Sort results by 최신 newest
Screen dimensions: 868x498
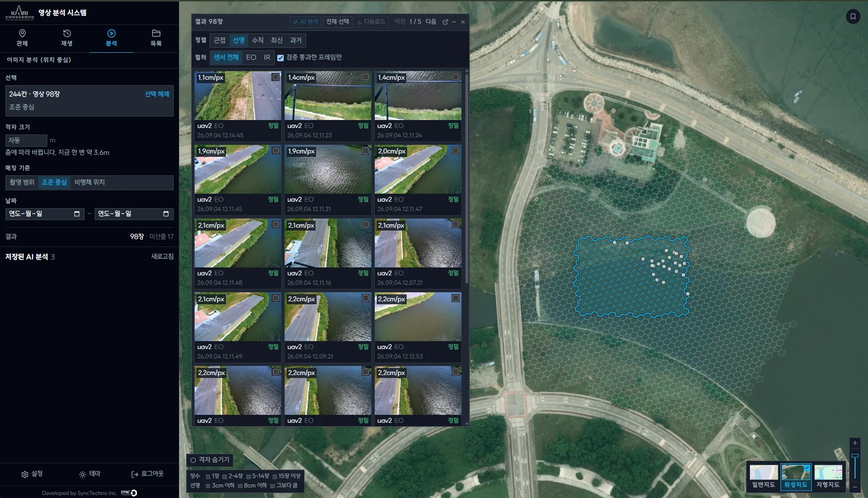coord(277,40)
